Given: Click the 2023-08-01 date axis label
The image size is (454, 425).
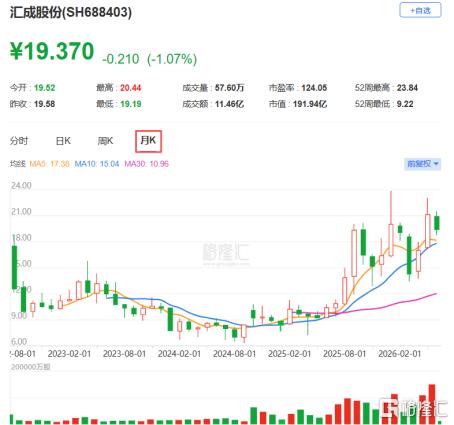Looking at the screenshot, I should (124, 354).
